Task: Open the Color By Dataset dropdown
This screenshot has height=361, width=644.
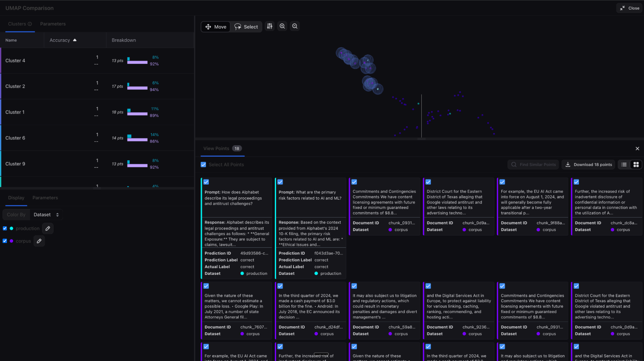Action: [46, 214]
